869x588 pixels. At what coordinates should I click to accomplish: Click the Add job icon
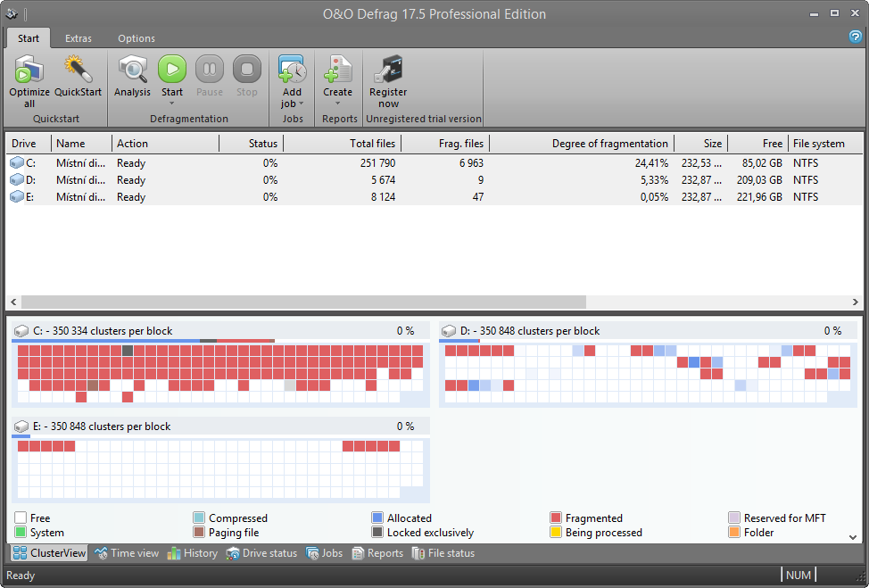[292, 70]
